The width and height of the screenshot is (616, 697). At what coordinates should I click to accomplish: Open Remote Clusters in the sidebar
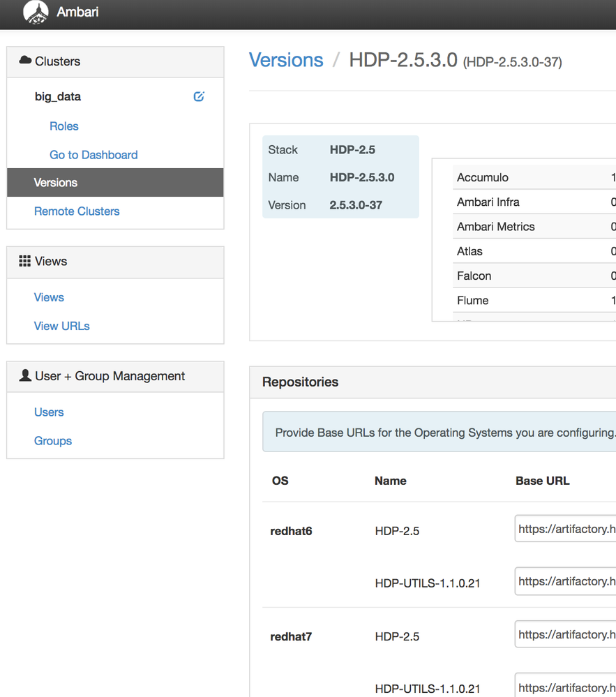tap(77, 211)
